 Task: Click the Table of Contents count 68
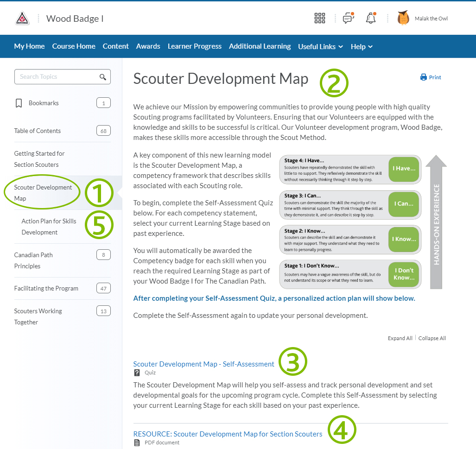tap(103, 131)
